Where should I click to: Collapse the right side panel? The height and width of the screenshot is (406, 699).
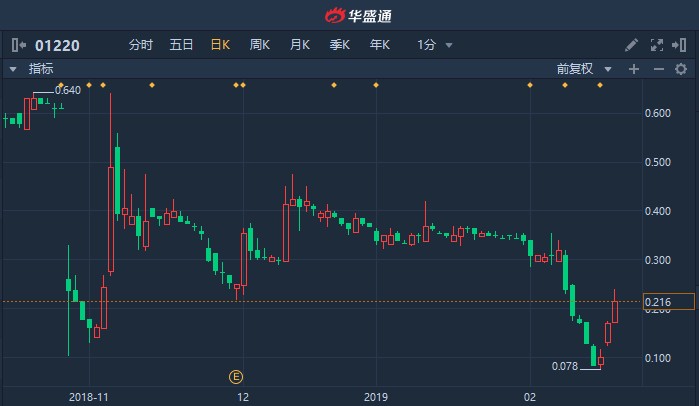679,45
